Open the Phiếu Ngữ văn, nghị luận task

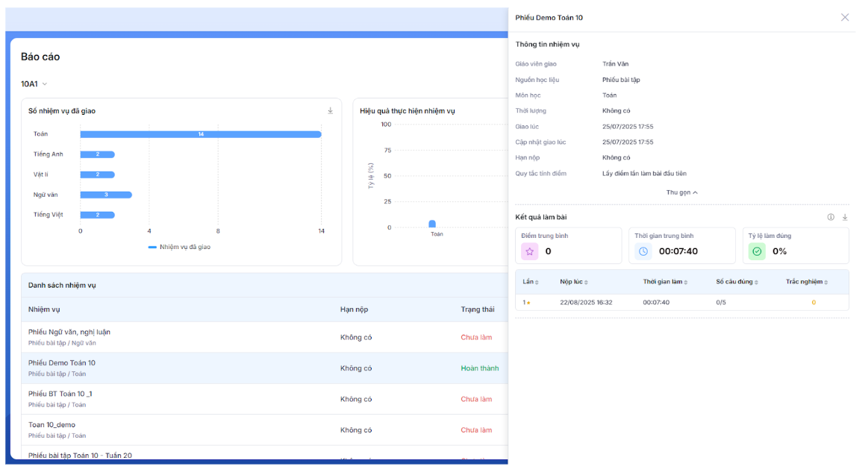(x=69, y=332)
